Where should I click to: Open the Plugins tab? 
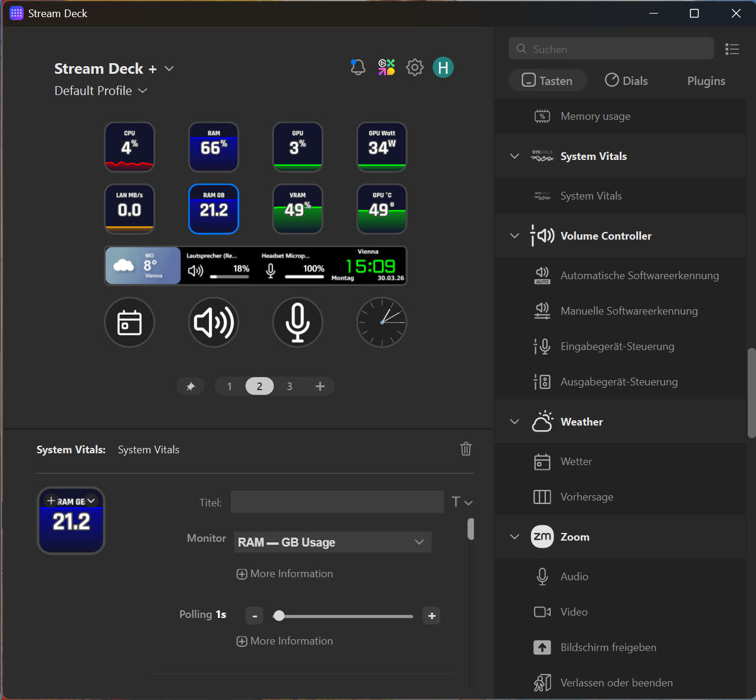(706, 80)
